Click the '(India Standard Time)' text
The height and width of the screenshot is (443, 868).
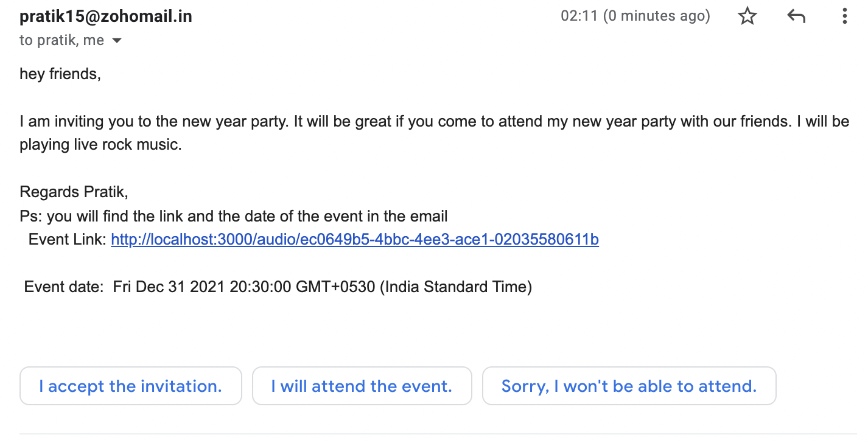click(x=456, y=287)
